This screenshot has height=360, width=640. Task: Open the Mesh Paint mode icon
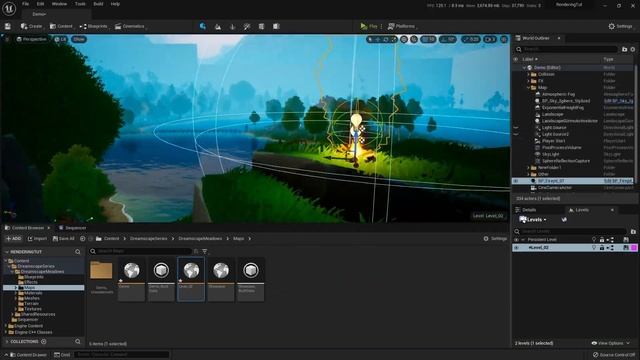tap(247, 27)
